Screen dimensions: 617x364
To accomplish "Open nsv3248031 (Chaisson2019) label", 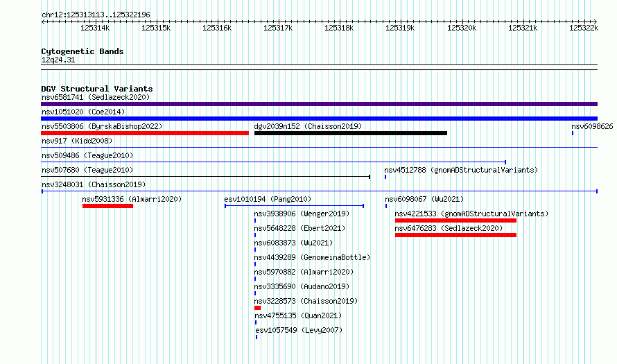I will pos(94,184).
